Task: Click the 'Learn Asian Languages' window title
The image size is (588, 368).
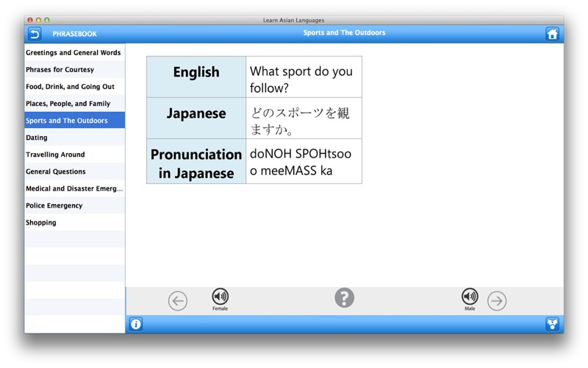Action: (x=293, y=21)
